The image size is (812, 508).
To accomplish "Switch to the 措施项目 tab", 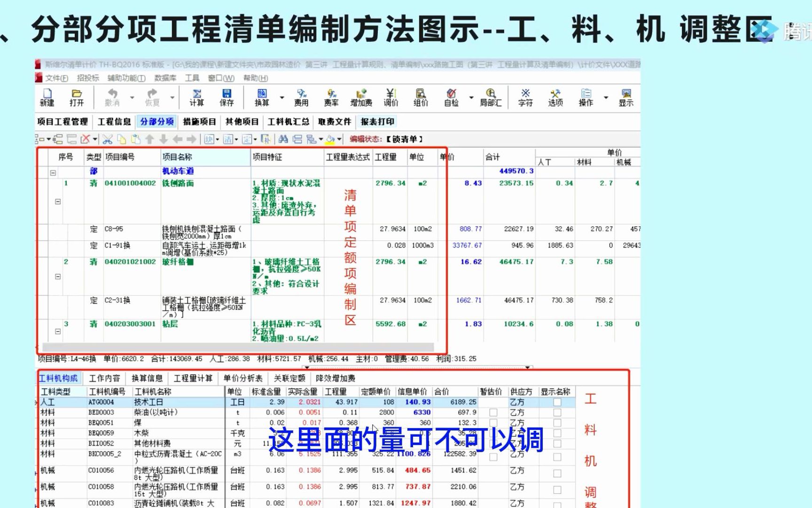I will pos(199,122).
